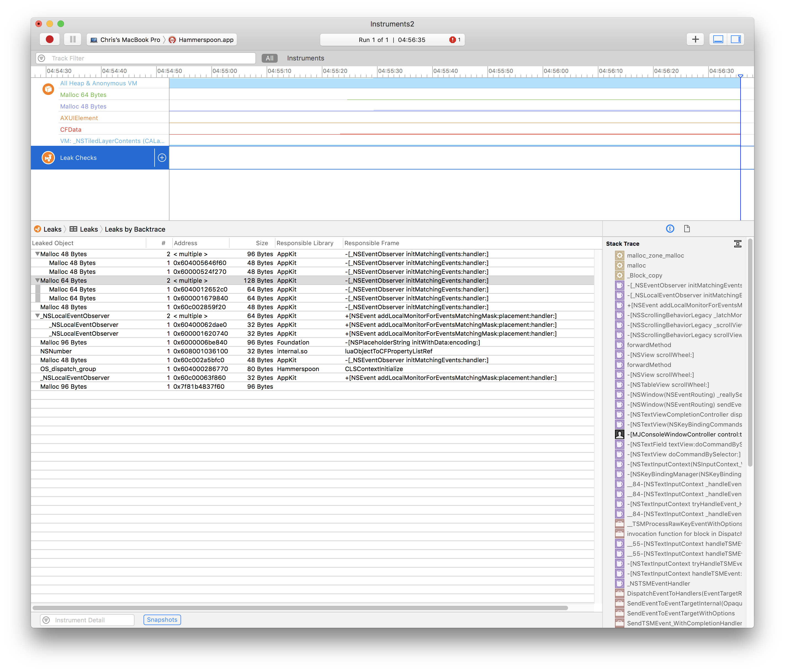Select the Allocations instrument icon in the track list
Image resolution: width=785 pixels, height=672 pixels.
pos(48,89)
